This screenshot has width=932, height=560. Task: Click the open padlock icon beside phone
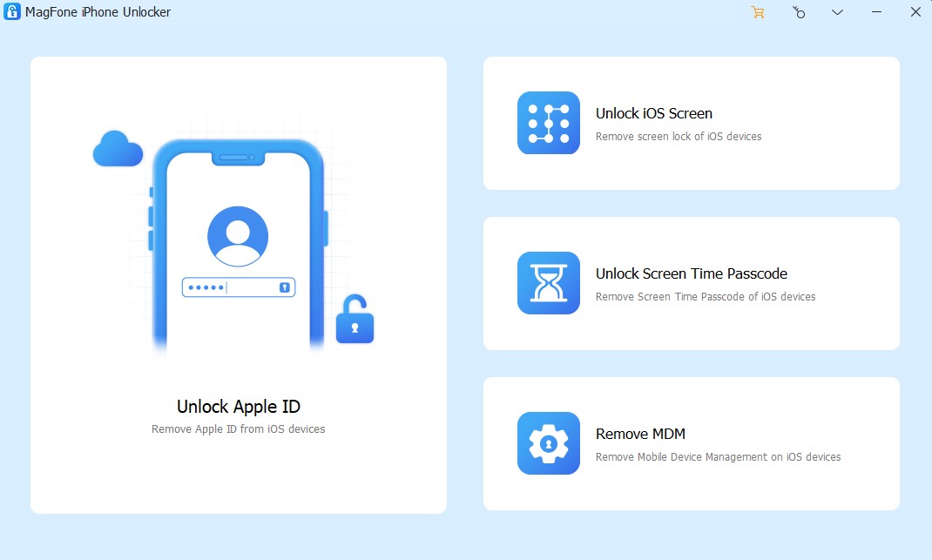click(355, 320)
